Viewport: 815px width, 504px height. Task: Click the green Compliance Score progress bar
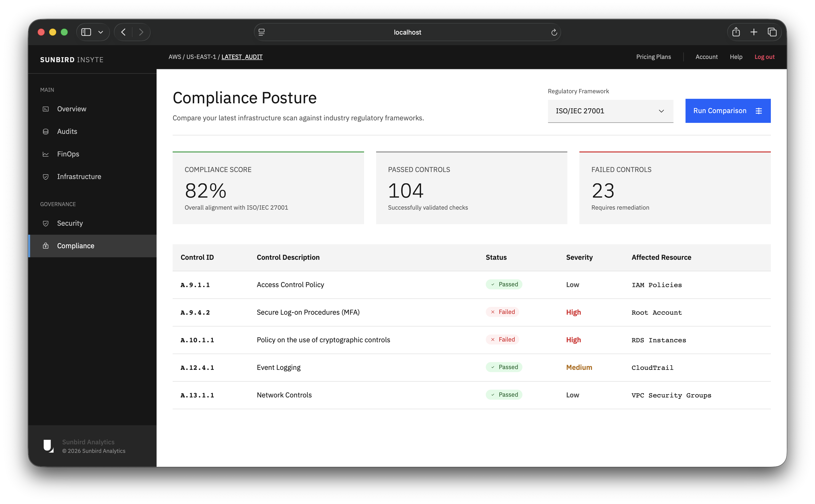(x=268, y=152)
